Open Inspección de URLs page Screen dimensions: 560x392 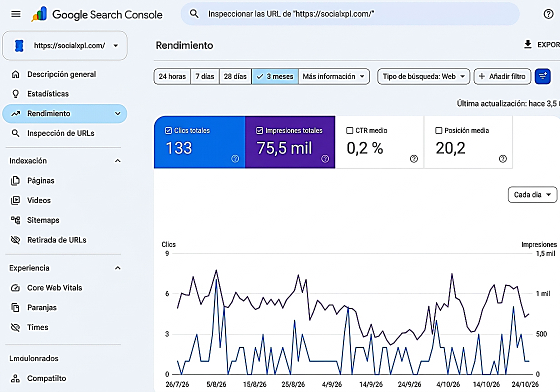coord(64,133)
